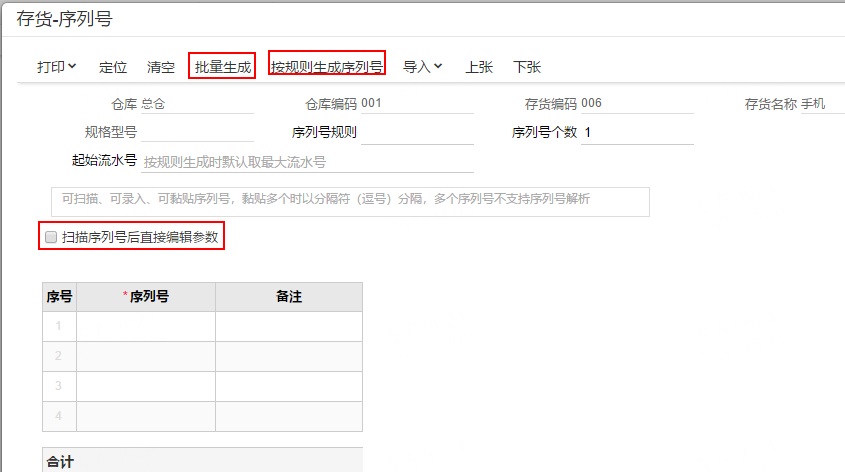
Task: Click 按规则生成序列号 button
Action: click(x=327, y=67)
